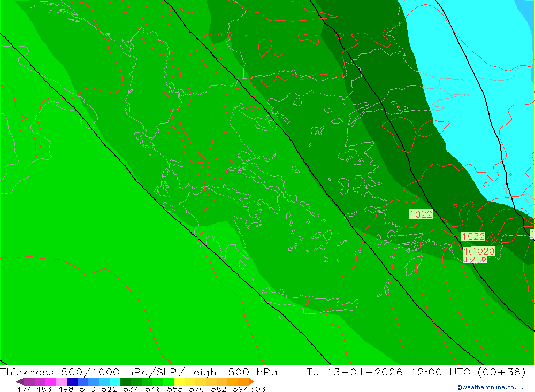Click the orange right arrow of legend
This screenshot has height=392, width=535.
pos(251,381)
